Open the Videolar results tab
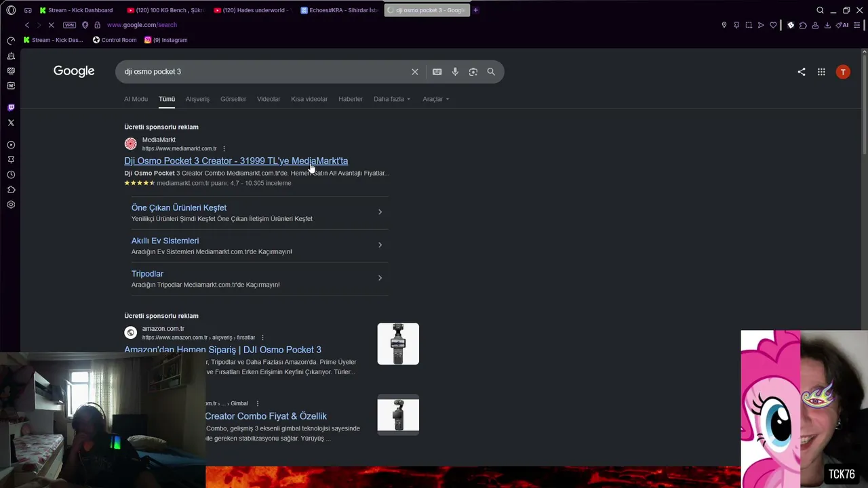The width and height of the screenshot is (868, 488). [269, 99]
